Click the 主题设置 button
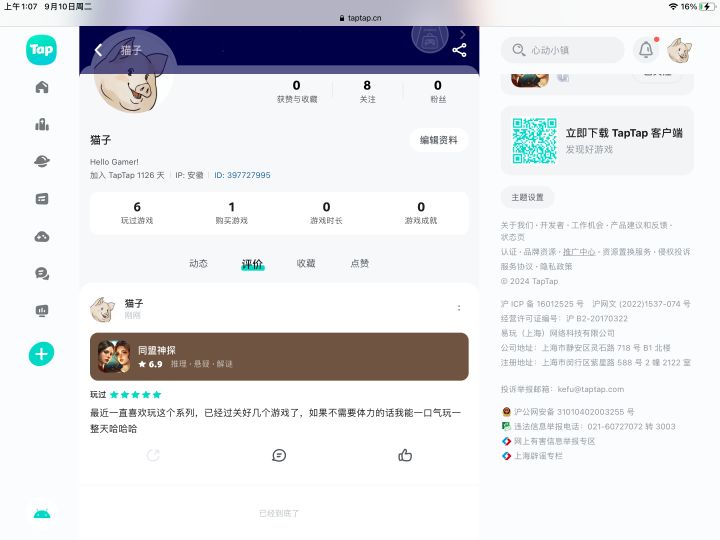 click(x=527, y=197)
